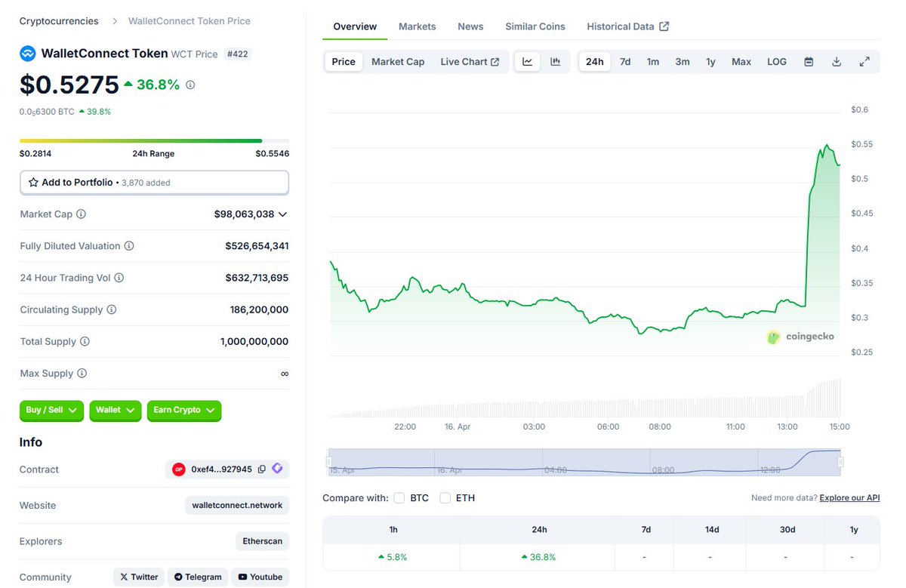Open the calendar date range picker
Image resolution: width=906 pixels, height=588 pixels.
click(x=809, y=62)
